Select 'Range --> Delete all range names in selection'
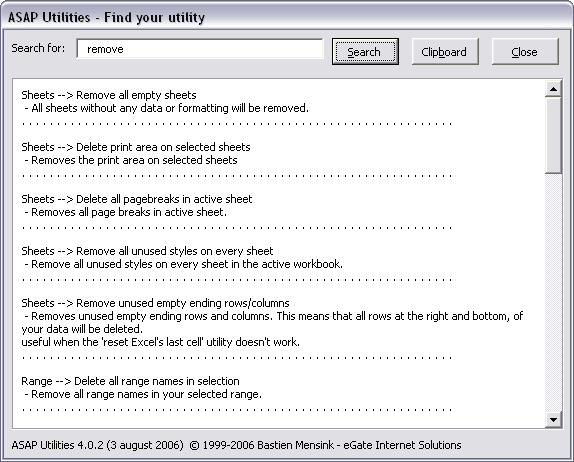Viewport: 574px width, 462px height. (x=130, y=381)
